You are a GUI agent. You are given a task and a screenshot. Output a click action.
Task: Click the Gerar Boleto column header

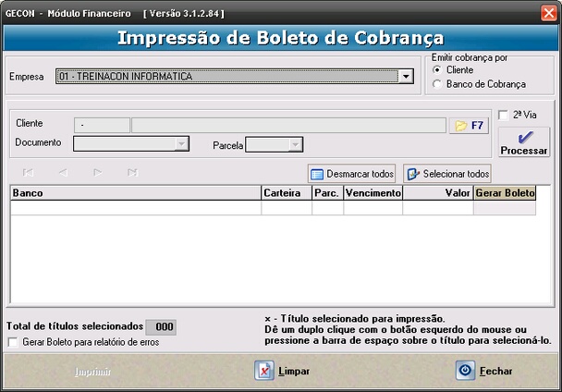tap(505, 193)
